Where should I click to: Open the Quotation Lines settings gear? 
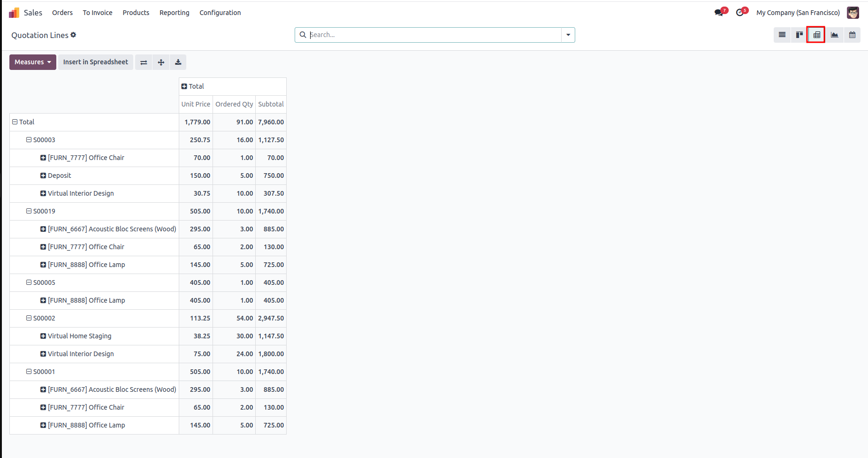pyautogui.click(x=73, y=35)
